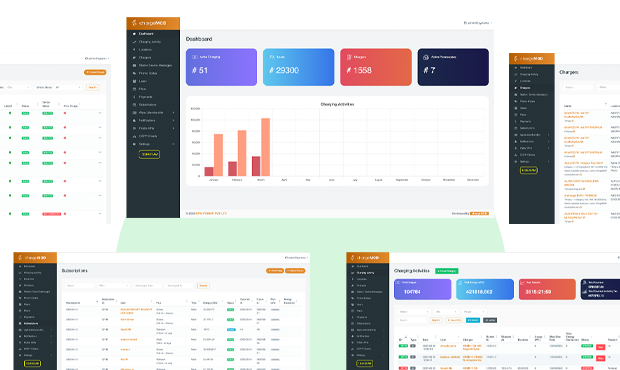Image resolution: width=620 pixels, height=370 pixels.
Task: Click the teal button in Charging Activities filters
Action: tap(473, 320)
